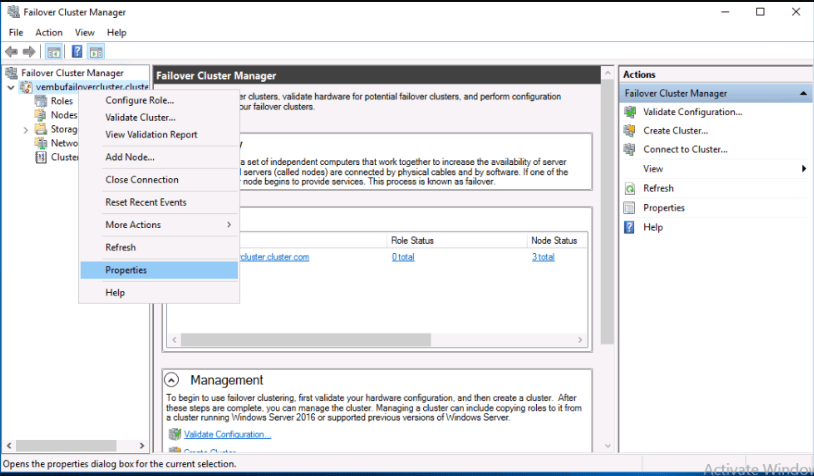Collapse the Management section chevron

(x=172, y=380)
